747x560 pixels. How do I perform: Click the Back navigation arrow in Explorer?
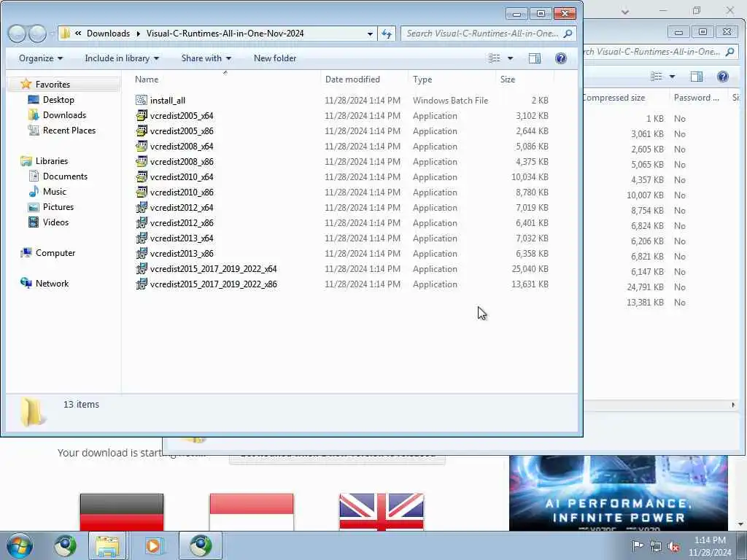(x=17, y=34)
